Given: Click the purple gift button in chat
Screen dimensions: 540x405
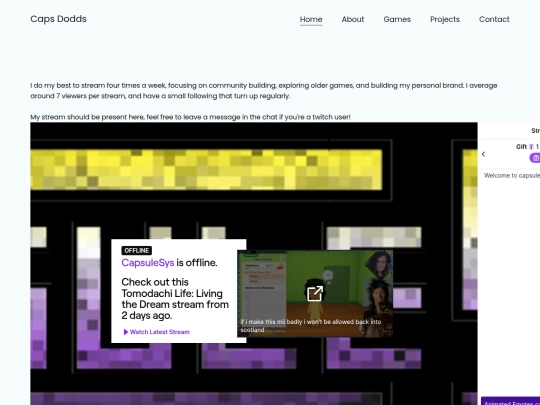Looking at the screenshot, I should 535,158.
